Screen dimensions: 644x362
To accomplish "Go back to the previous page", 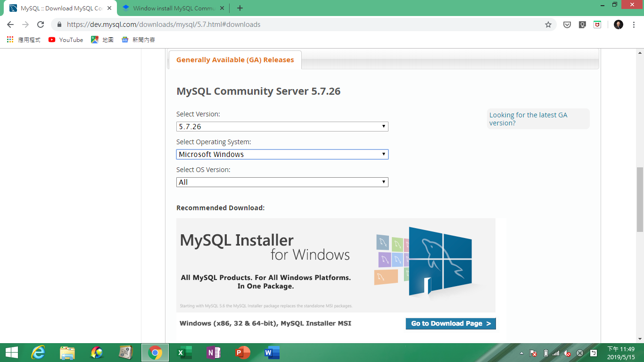I will click(10, 25).
